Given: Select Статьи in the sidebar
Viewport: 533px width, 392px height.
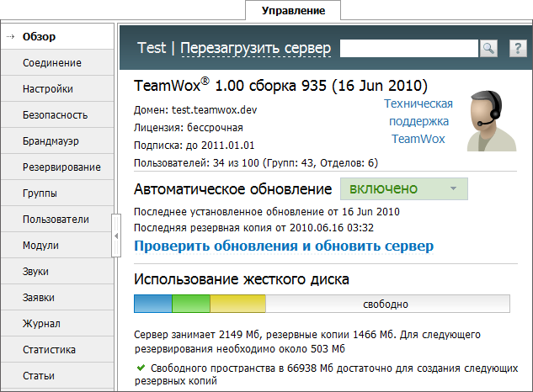Looking at the screenshot, I should [57, 376].
